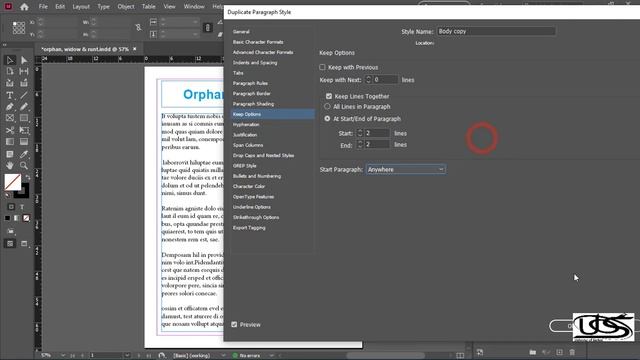Open the Table menu
Screen dimensions: 640x360
pyautogui.click(x=149, y=7)
